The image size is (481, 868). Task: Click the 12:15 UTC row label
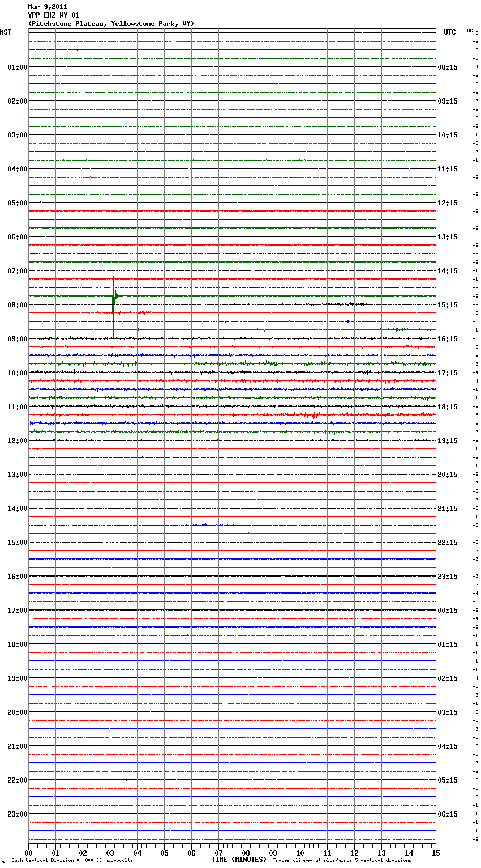point(448,203)
